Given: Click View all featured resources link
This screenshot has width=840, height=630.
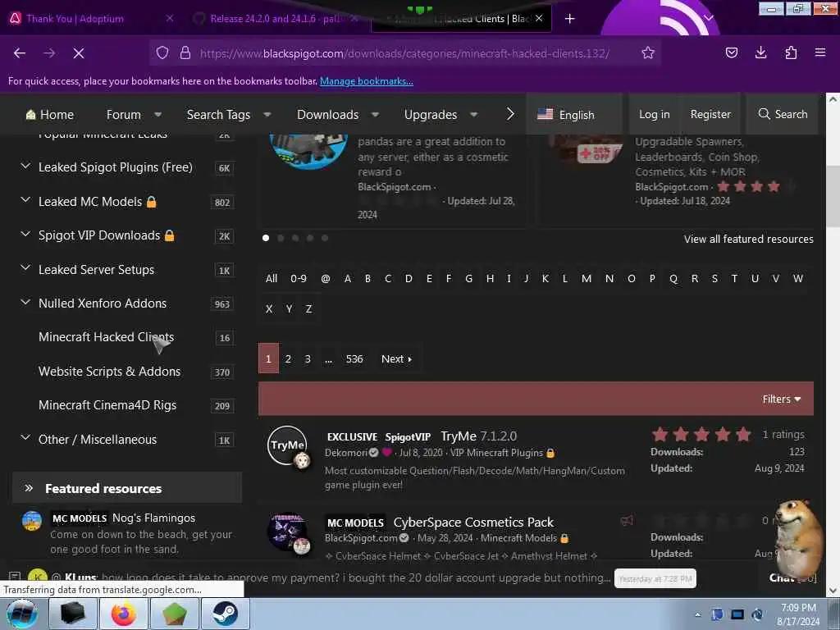Looking at the screenshot, I should pyautogui.click(x=748, y=239).
